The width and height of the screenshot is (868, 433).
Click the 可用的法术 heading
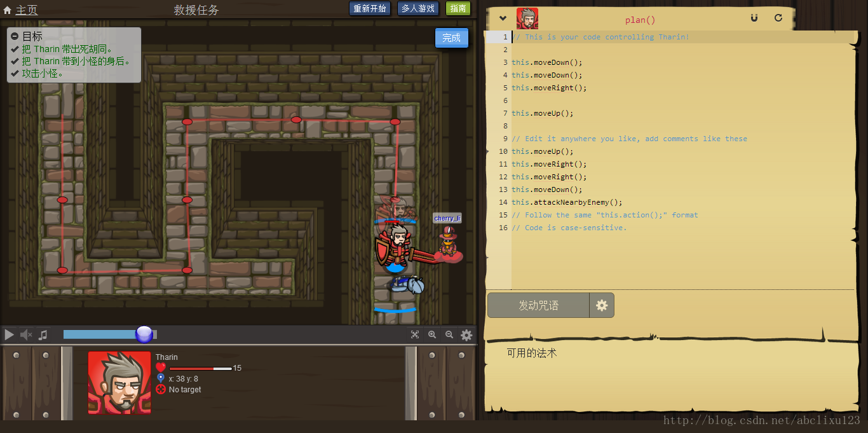(x=532, y=353)
